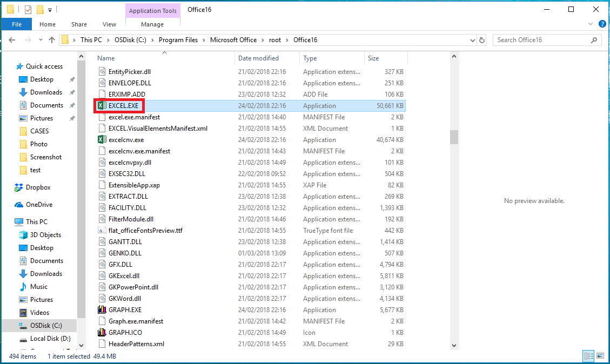Switch to details view layout icon
Viewport: 610px width, 364px height.
point(588,356)
